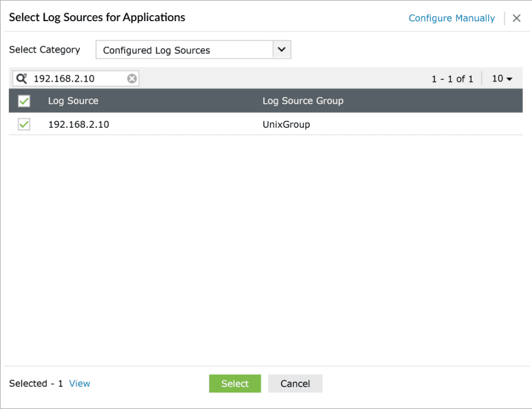The width and height of the screenshot is (532, 409).
Task: Open Configure Manually link
Action: (x=452, y=18)
